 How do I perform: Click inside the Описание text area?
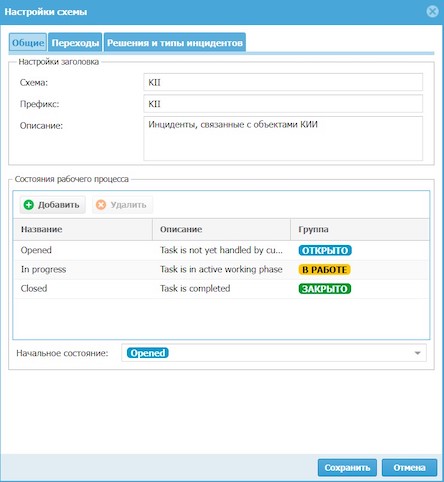pyautogui.click(x=283, y=138)
